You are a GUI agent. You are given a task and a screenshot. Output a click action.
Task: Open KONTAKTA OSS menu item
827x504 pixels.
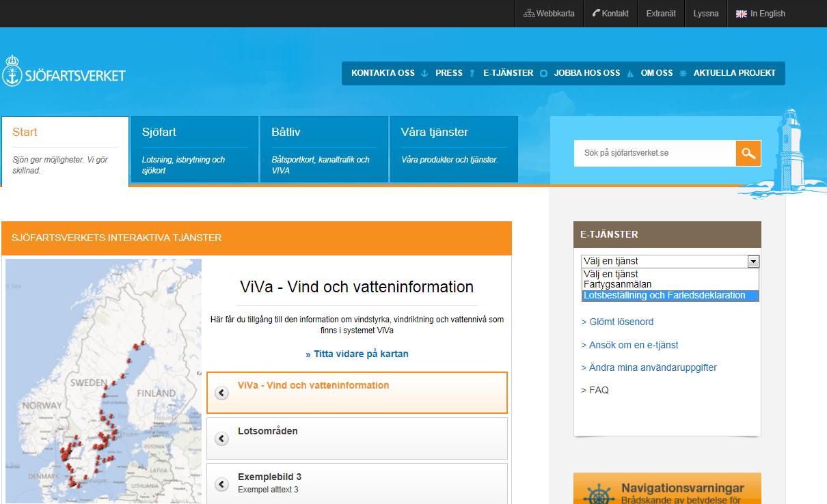pyautogui.click(x=383, y=73)
